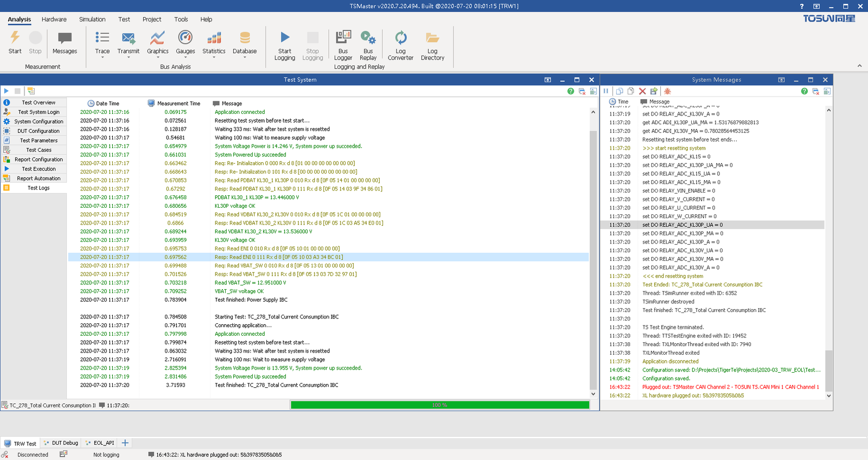Expand the Statistics dropdown arrow
This screenshot has width=868, height=460.
click(x=214, y=58)
